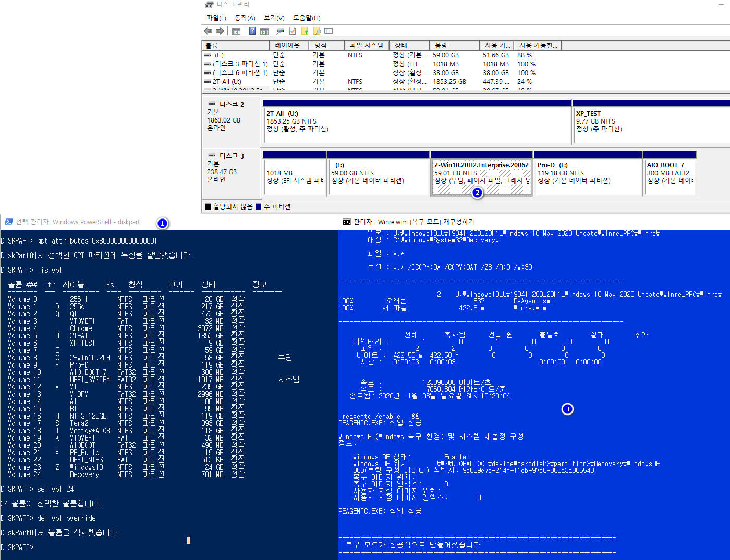Click the disk drive connection toolbar icon
The image size is (730, 560).
point(281,31)
